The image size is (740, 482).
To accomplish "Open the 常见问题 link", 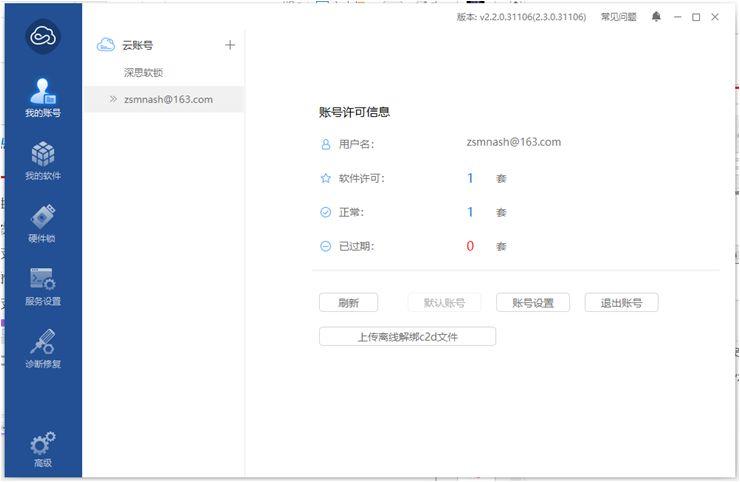I will click(618, 17).
